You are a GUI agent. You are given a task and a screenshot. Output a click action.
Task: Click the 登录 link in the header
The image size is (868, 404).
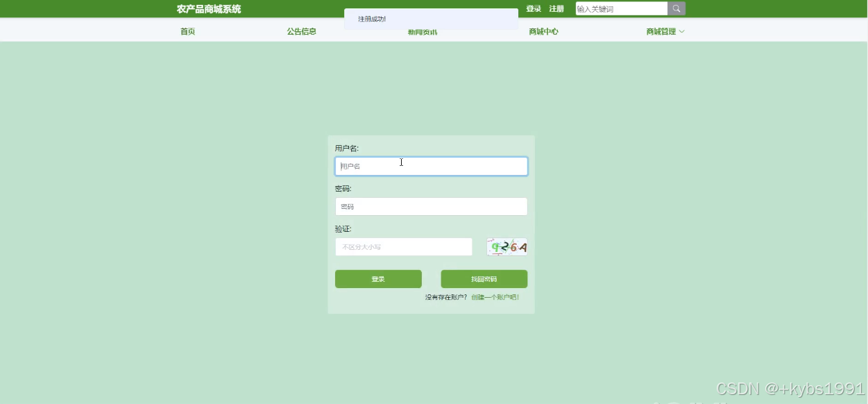(534, 8)
